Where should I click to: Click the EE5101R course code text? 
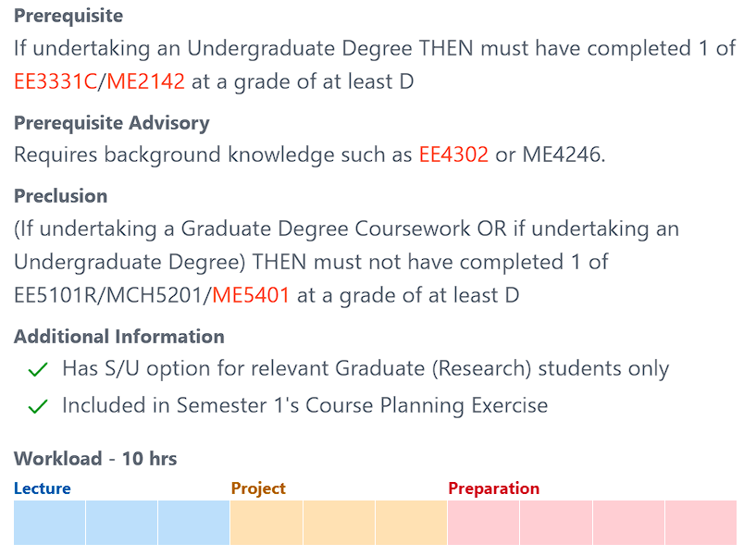click(x=56, y=296)
